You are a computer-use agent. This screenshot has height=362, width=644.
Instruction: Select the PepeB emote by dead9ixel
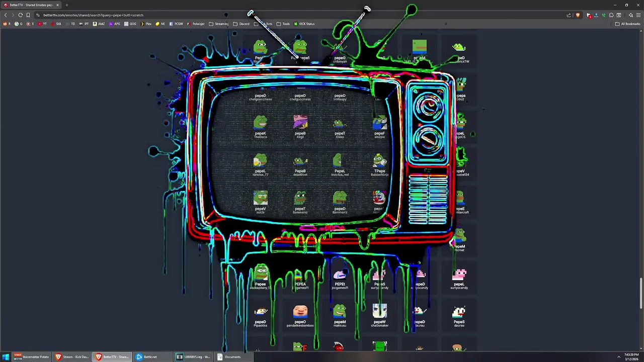(300, 164)
